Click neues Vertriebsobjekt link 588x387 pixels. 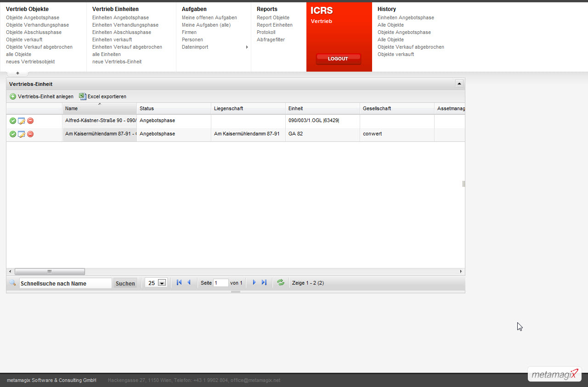[30, 62]
